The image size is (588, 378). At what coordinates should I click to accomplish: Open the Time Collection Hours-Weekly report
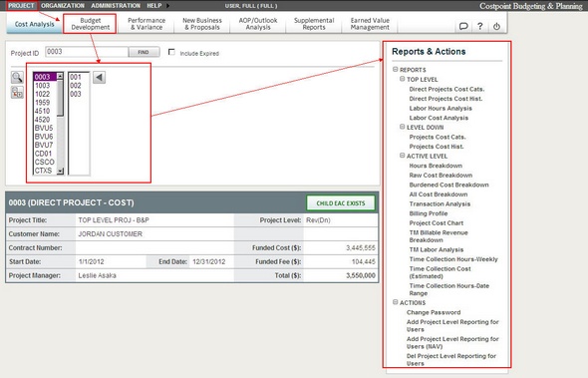(453, 259)
